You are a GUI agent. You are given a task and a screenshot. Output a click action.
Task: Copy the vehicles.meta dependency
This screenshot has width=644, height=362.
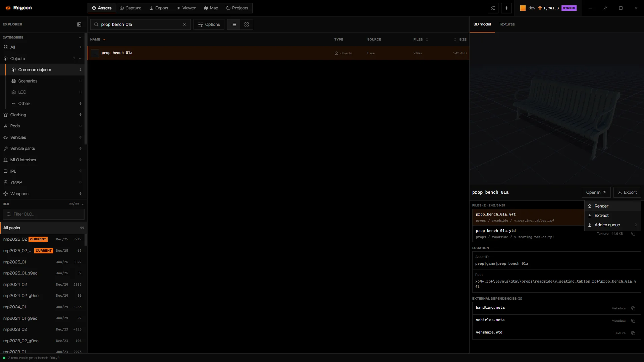(x=633, y=321)
